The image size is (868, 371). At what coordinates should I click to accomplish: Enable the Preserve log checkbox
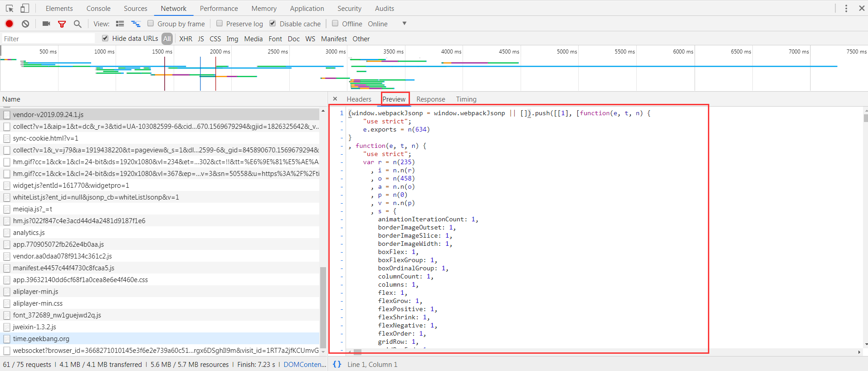tap(219, 23)
